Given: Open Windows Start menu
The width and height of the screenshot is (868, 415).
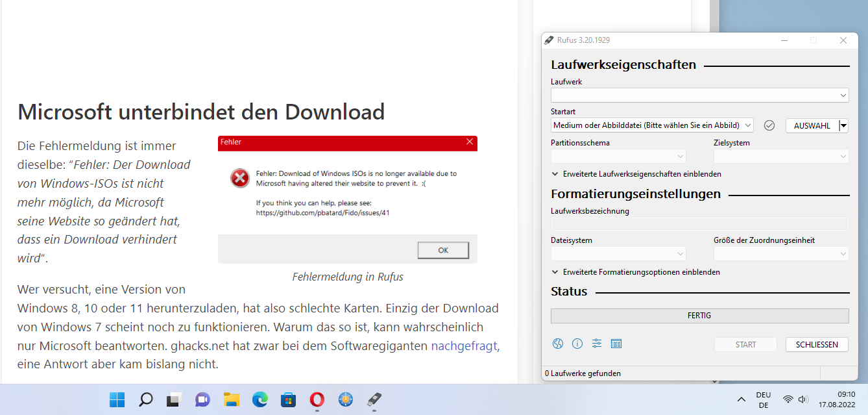Looking at the screenshot, I should [117, 399].
